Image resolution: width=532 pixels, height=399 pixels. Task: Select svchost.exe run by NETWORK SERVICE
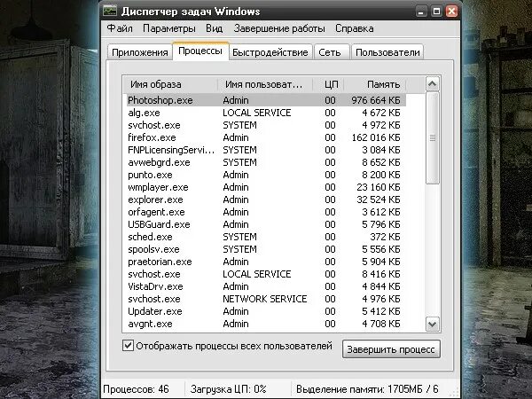point(266,299)
